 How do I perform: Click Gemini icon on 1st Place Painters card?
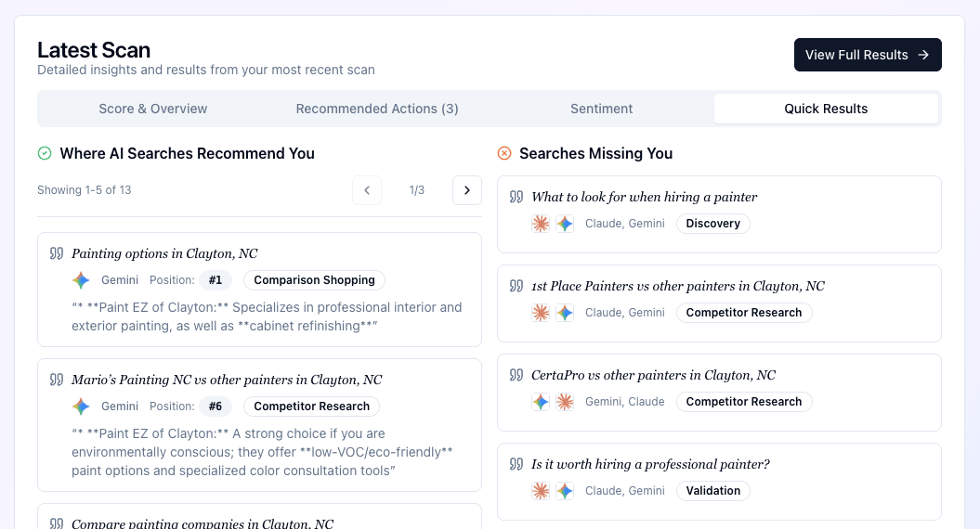(565, 313)
